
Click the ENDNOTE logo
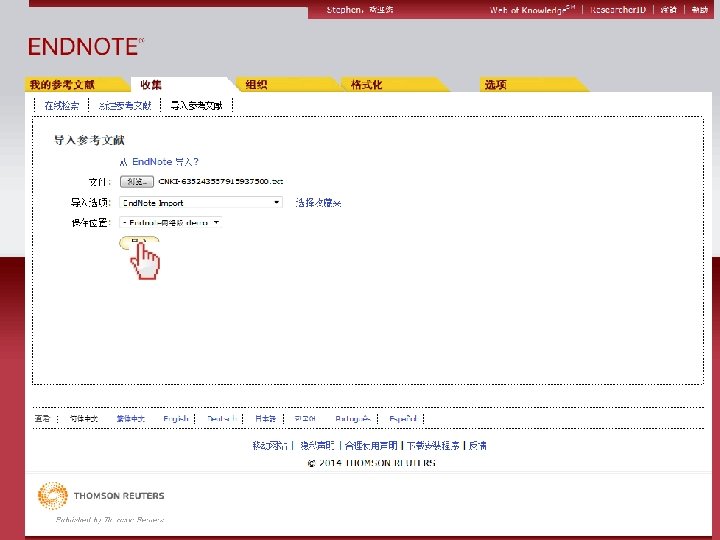pos(85,46)
